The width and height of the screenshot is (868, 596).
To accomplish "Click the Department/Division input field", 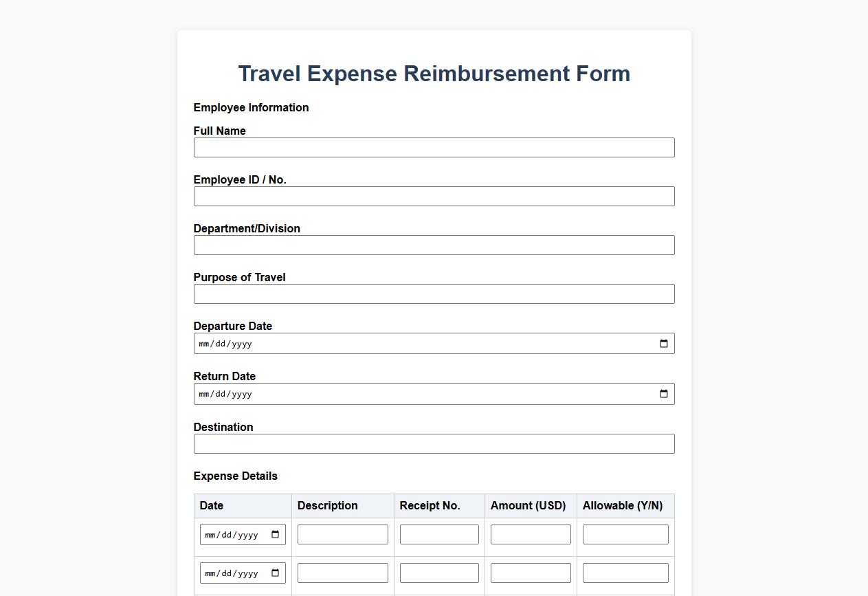I will (434, 245).
